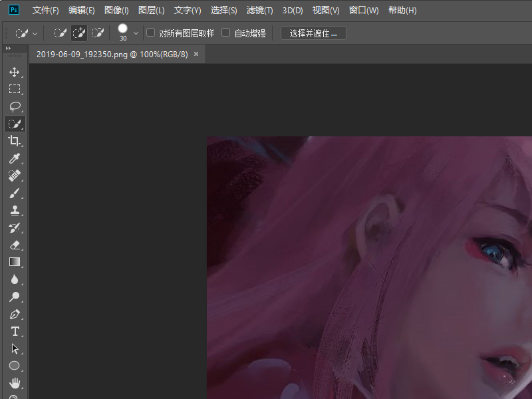Select the History Brush tool
Viewport: 532px width, 399px height.
(14, 227)
